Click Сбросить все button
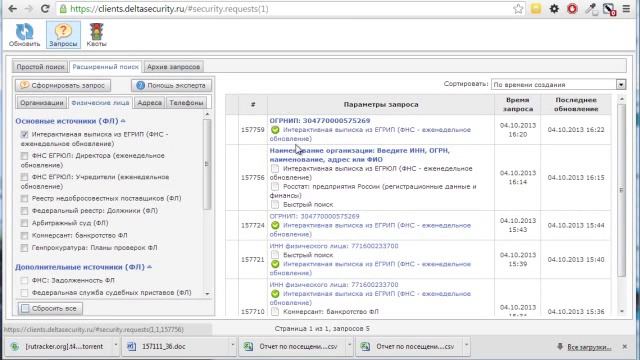Image resolution: width=640 pixels, height=360 pixels. [x=50, y=308]
